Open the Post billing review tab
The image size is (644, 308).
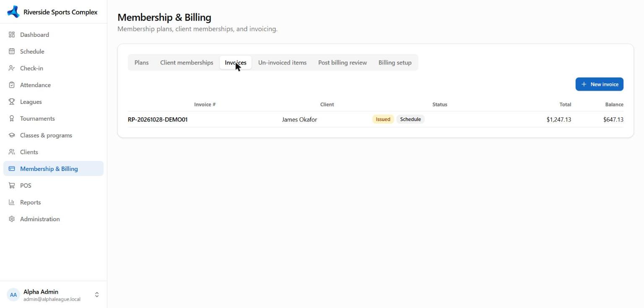pyautogui.click(x=343, y=62)
